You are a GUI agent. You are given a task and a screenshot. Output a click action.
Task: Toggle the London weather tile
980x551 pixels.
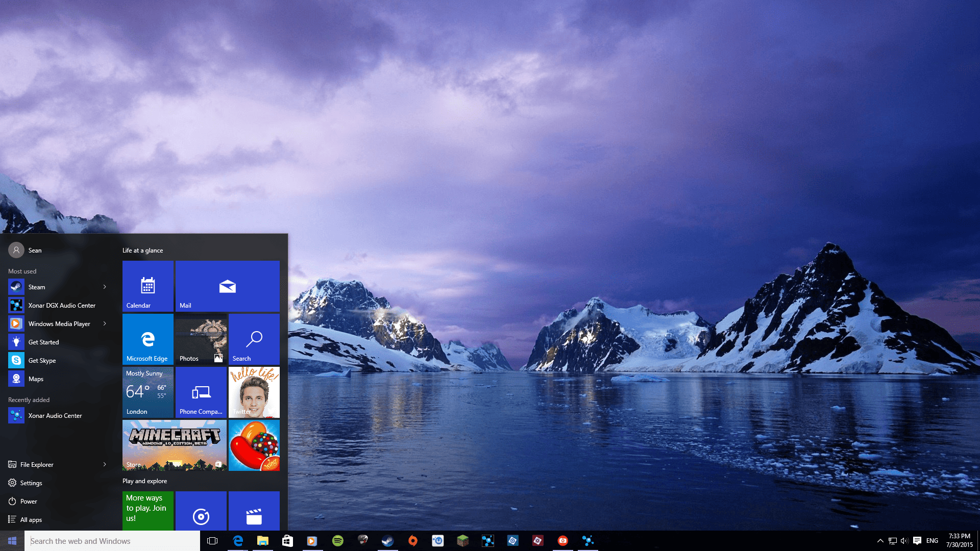[x=148, y=391]
